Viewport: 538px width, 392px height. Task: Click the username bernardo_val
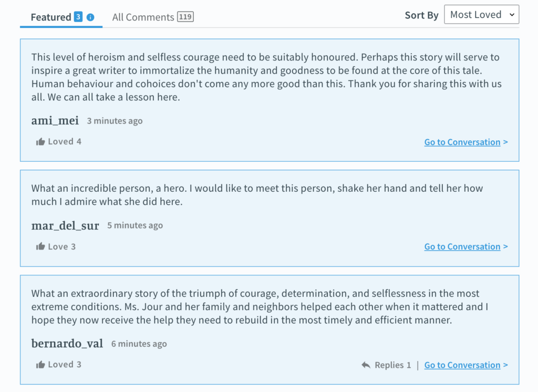pyautogui.click(x=67, y=343)
